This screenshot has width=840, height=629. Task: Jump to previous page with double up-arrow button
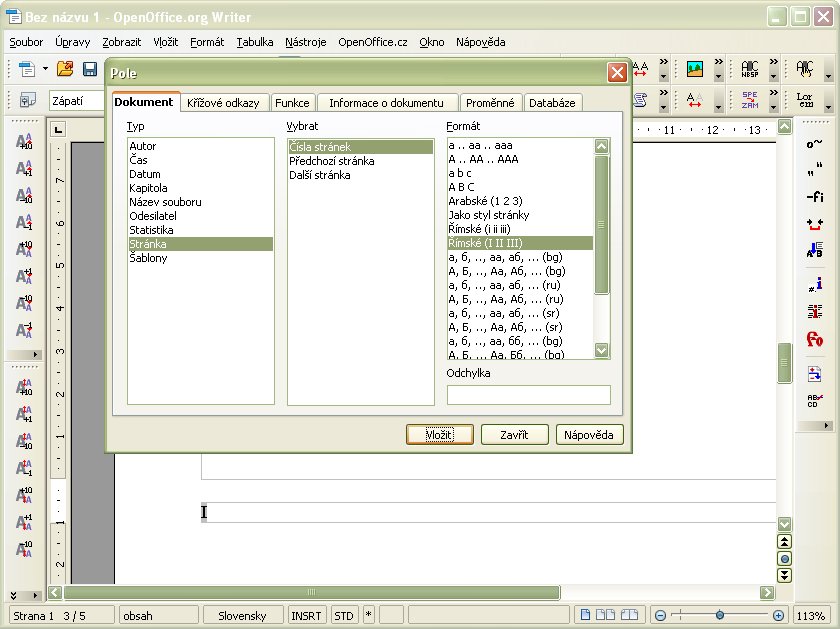[784, 542]
